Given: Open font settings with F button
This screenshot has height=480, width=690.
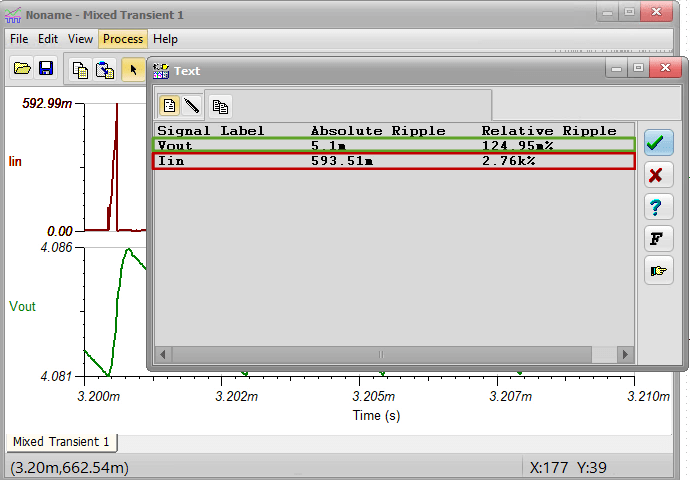Looking at the screenshot, I should pyautogui.click(x=658, y=239).
